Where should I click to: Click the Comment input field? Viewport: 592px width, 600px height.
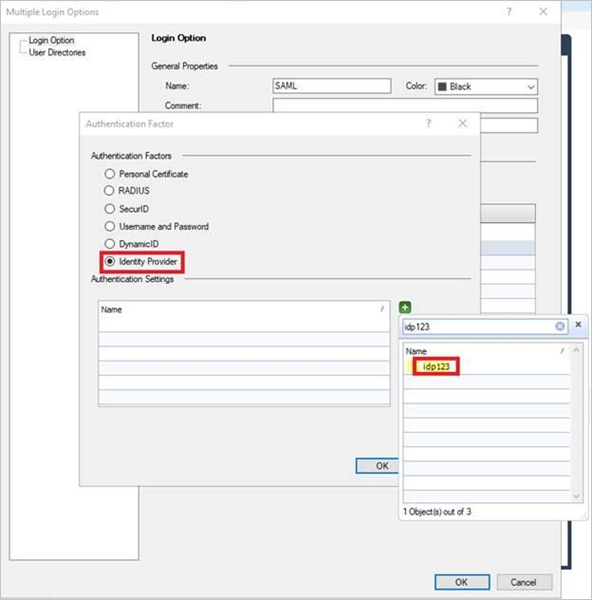pos(405,105)
